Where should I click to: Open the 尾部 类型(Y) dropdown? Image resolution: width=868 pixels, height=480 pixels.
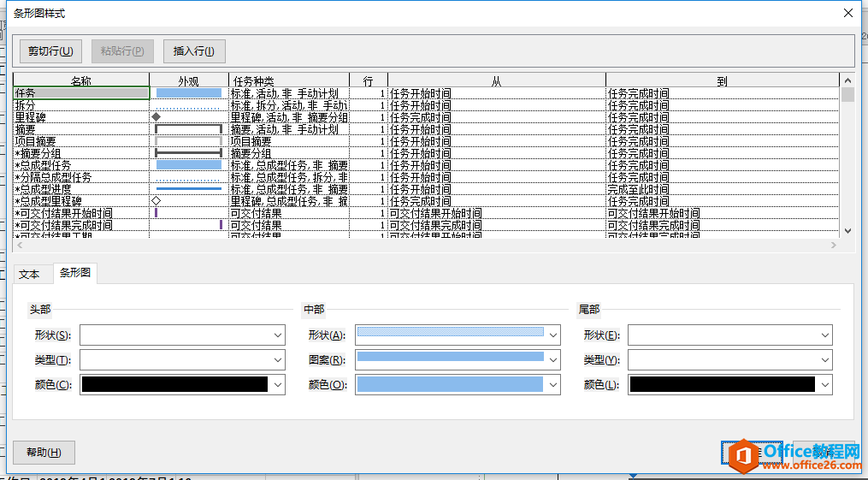pos(730,360)
